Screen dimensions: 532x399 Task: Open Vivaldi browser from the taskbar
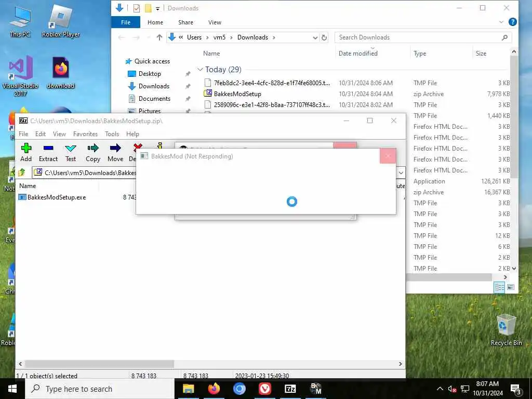click(x=264, y=389)
